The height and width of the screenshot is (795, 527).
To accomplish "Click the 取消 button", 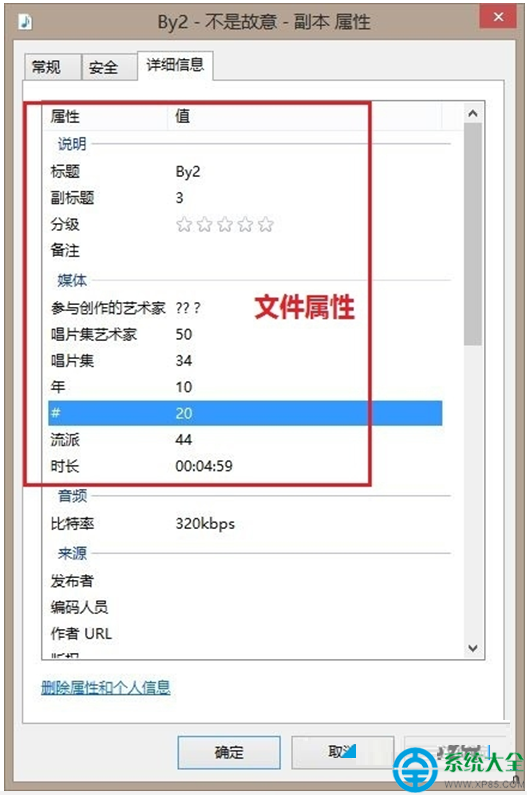I will (342, 752).
